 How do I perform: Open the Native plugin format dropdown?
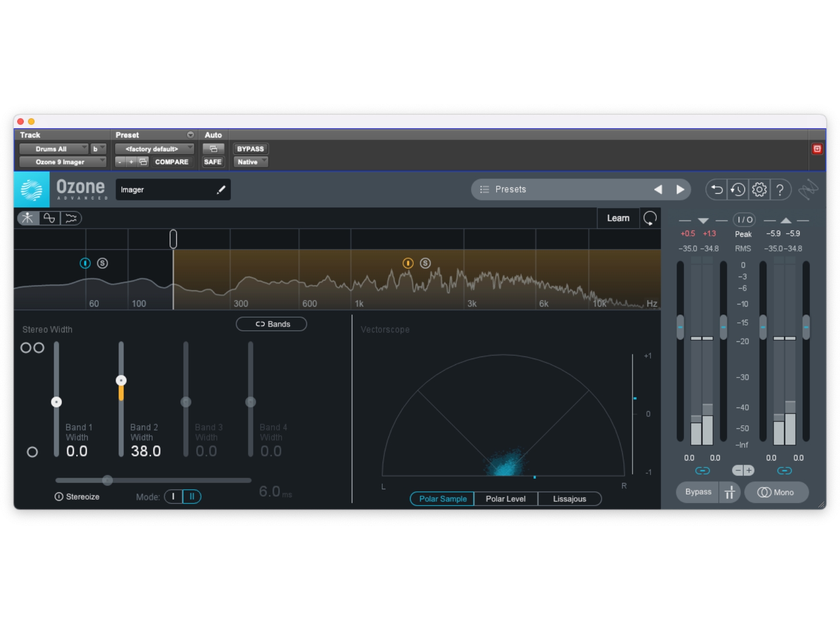point(250,162)
